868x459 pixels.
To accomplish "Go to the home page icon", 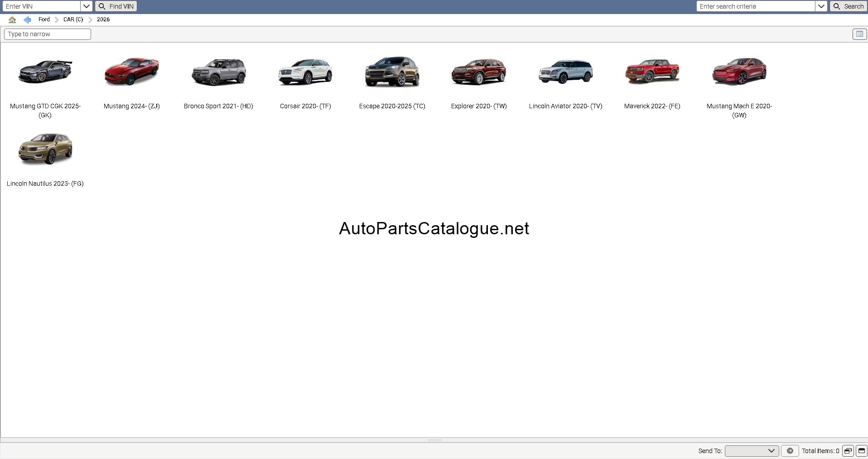I will point(12,19).
